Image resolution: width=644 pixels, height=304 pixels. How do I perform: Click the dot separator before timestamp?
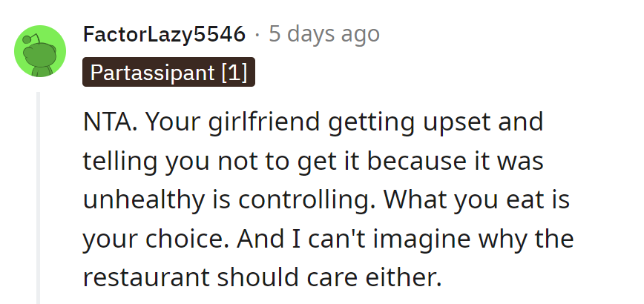257,34
